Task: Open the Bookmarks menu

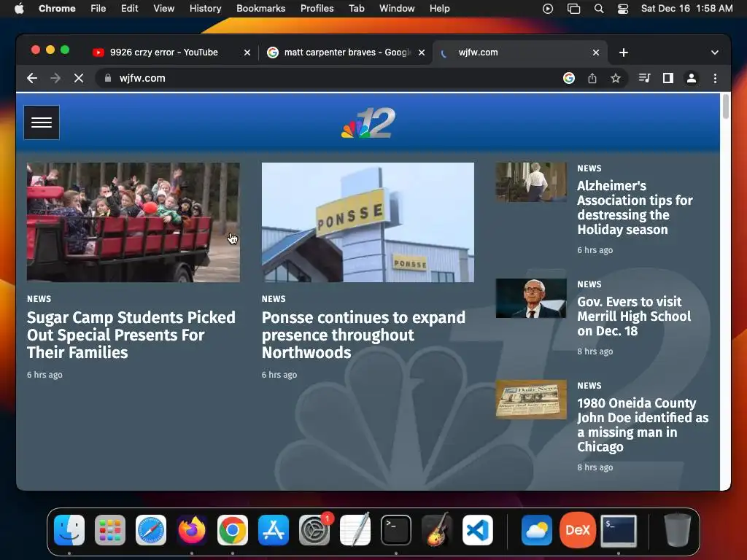Action: (x=260, y=8)
